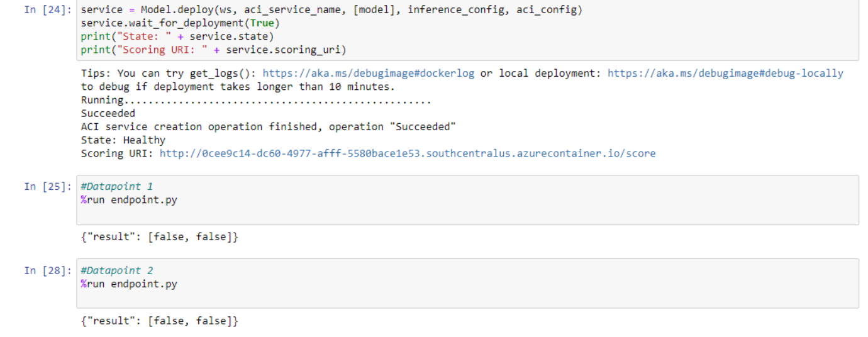Screen dimensions: 868x337
Task: Click the result output under cell 28
Action: [160, 321]
